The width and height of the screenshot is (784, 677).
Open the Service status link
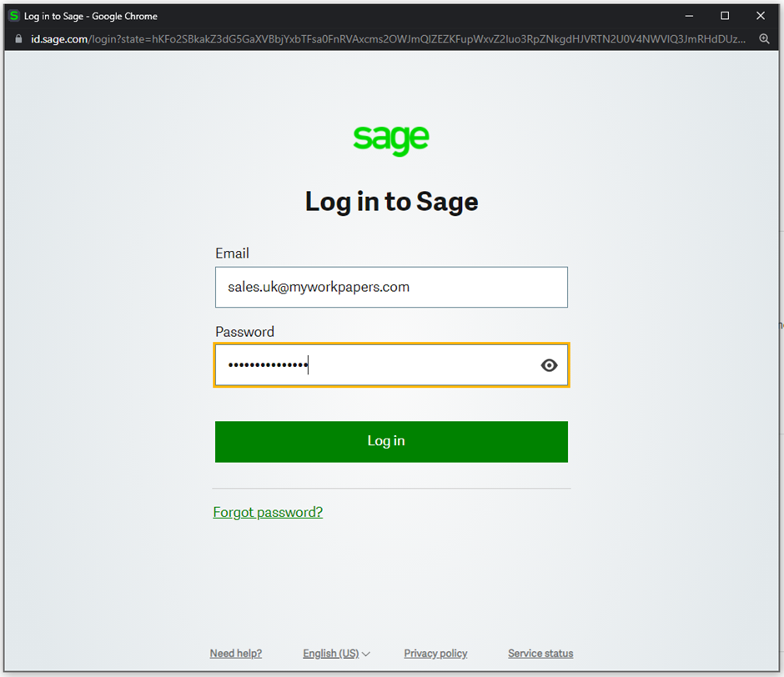540,654
